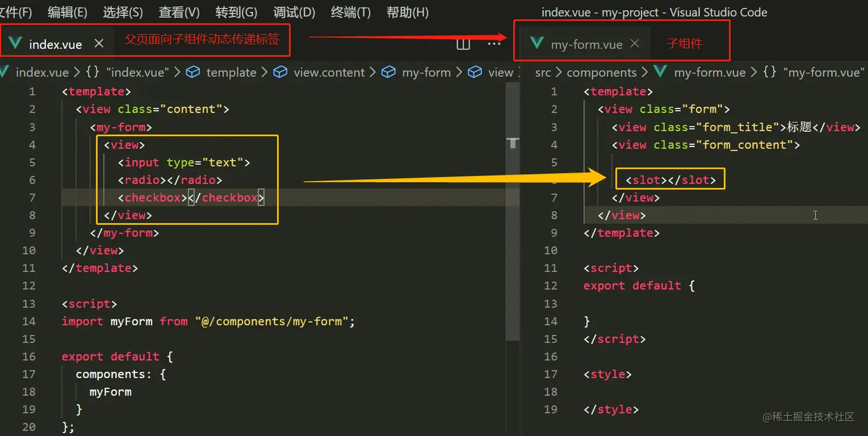The width and height of the screenshot is (868, 436).
Task: Click the import myForm statement line
Action: point(208,322)
